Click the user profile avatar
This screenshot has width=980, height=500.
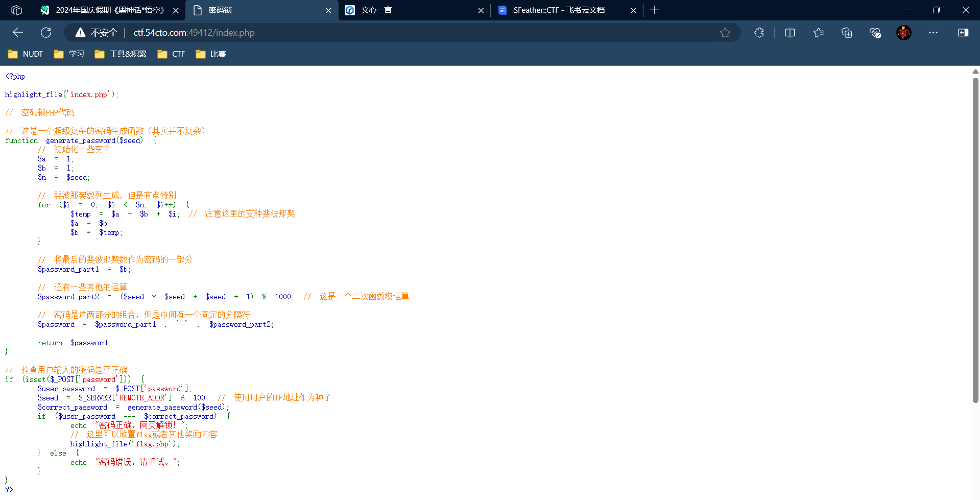click(903, 33)
